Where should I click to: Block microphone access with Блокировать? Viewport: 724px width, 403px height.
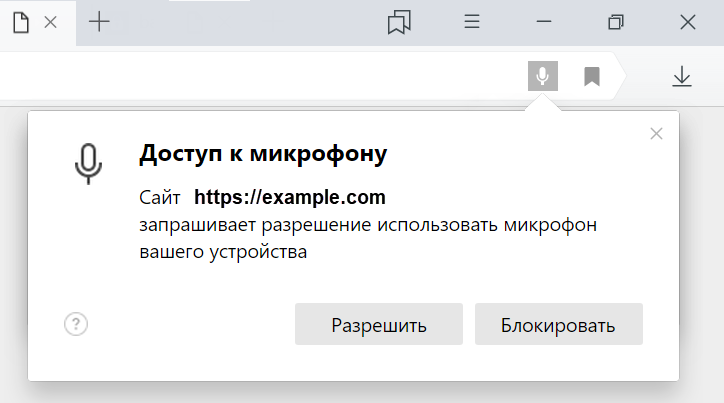(x=559, y=324)
